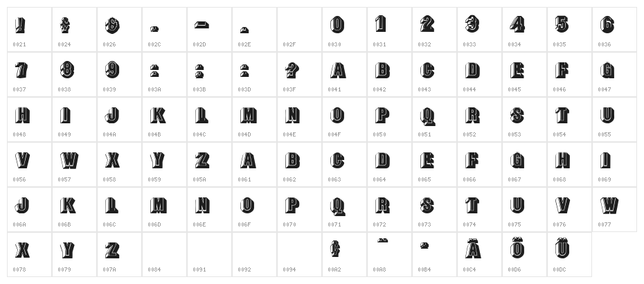Image resolution: width=644 pixels, height=284 pixels.
Task: Choose the cent sign glyph labeled 00A2
Action: coord(335,249)
